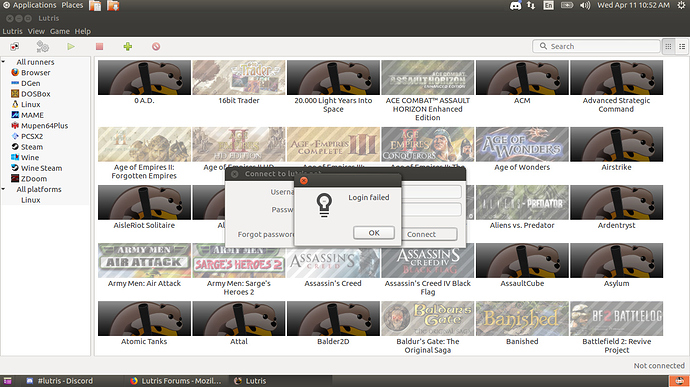Viewport: 690px width, 387px height.
Task: Select the Banished game thumbnail
Action: click(x=522, y=318)
